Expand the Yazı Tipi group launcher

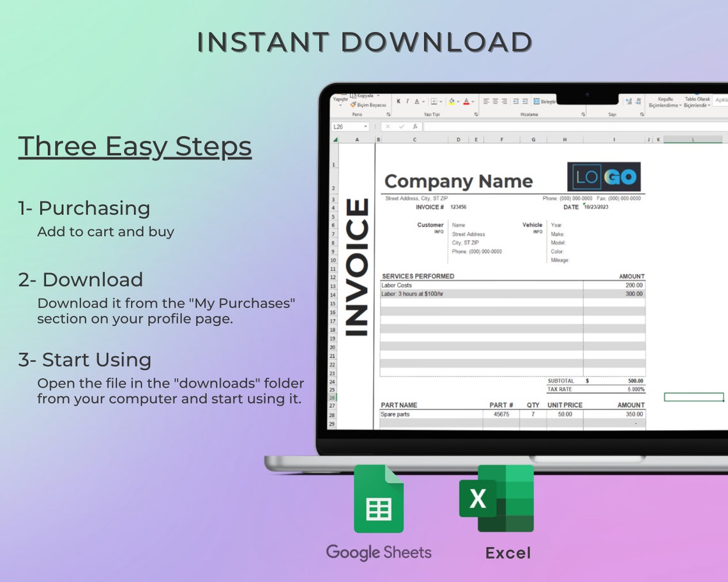pos(476,114)
